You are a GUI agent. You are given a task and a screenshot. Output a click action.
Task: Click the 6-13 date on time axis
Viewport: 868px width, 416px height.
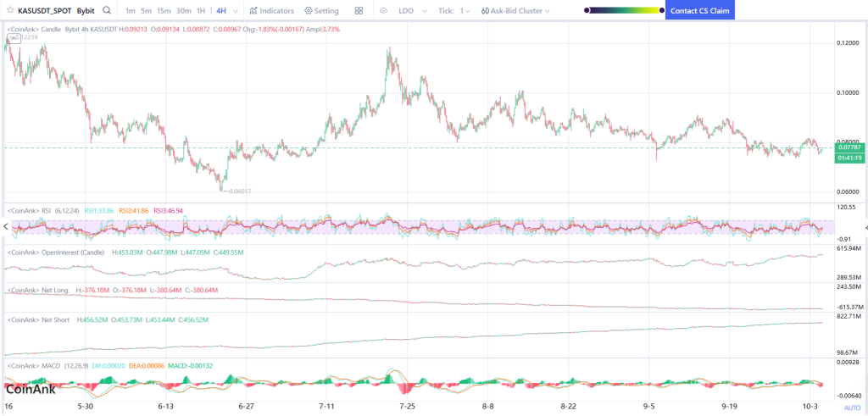coord(166,406)
